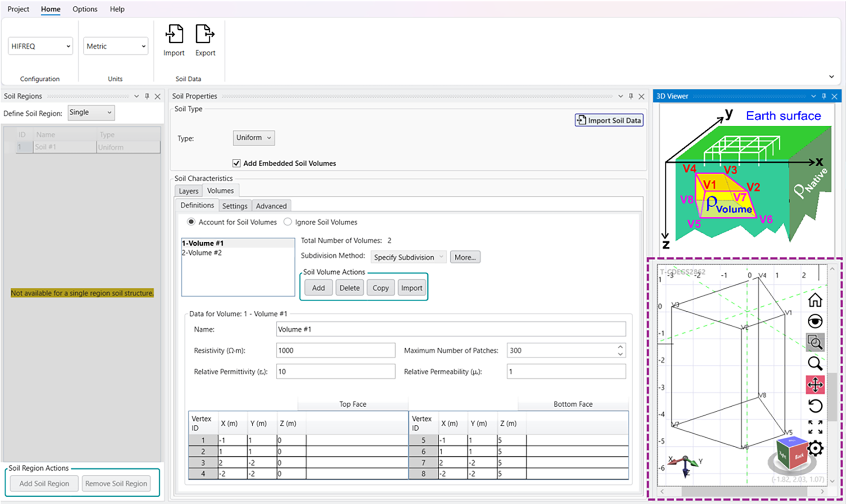Image resolution: width=846 pixels, height=504 pixels.
Task: Click the Import soil data icon
Action: [174, 34]
